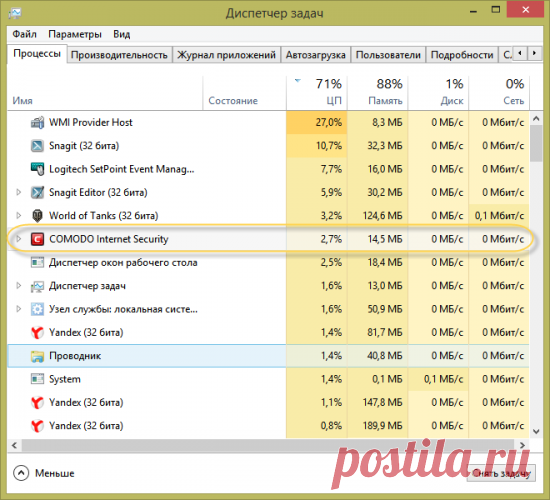Expand the Диспетчер задач process row

pos(19,286)
